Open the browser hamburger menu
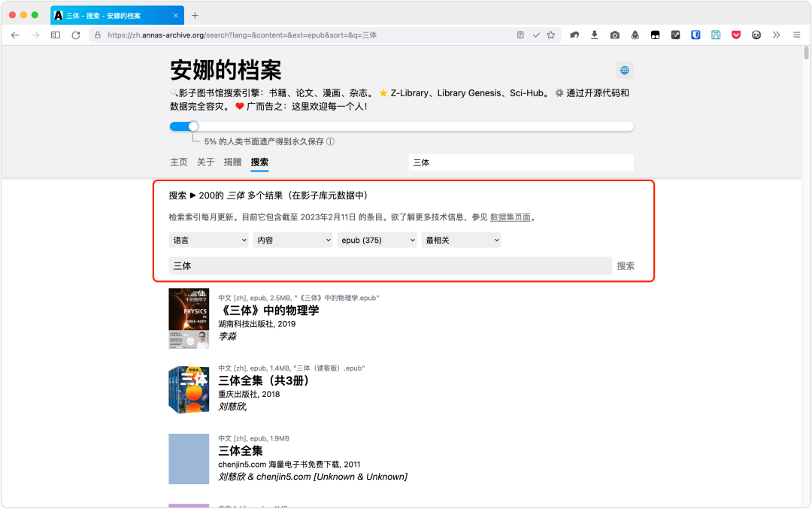This screenshot has width=812, height=509. coord(796,35)
